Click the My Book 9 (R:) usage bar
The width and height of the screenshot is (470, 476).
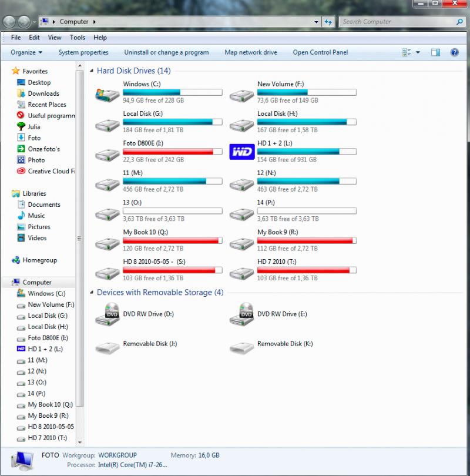(307, 240)
